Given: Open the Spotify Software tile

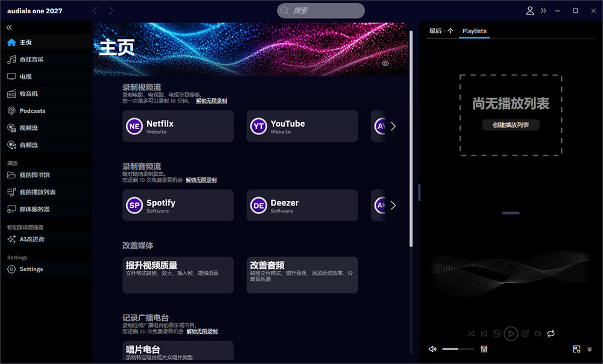Looking at the screenshot, I should tap(178, 206).
